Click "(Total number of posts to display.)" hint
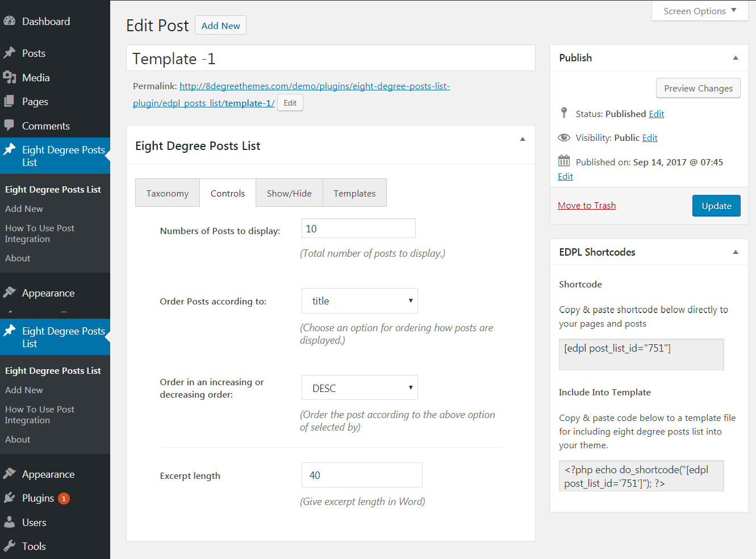The height and width of the screenshot is (559, 756). 373,253
